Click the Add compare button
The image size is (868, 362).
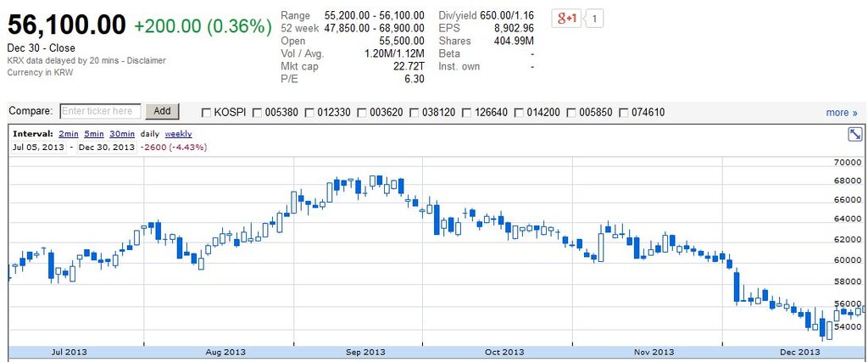[x=162, y=111]
